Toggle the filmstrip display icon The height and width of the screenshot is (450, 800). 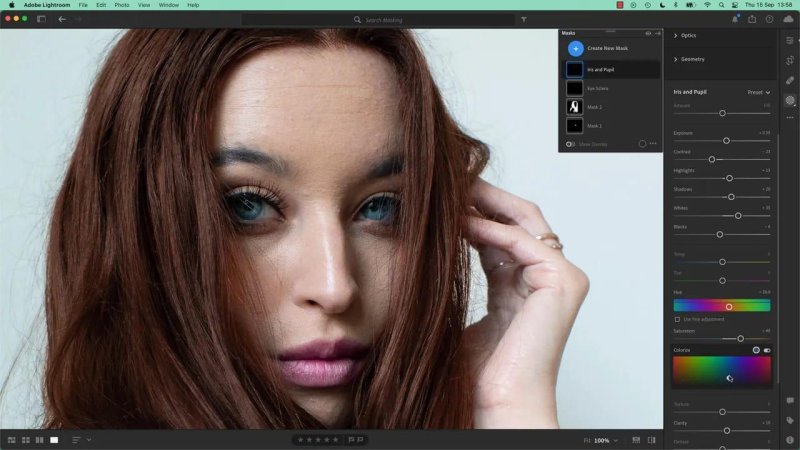[x=636, y=440]
